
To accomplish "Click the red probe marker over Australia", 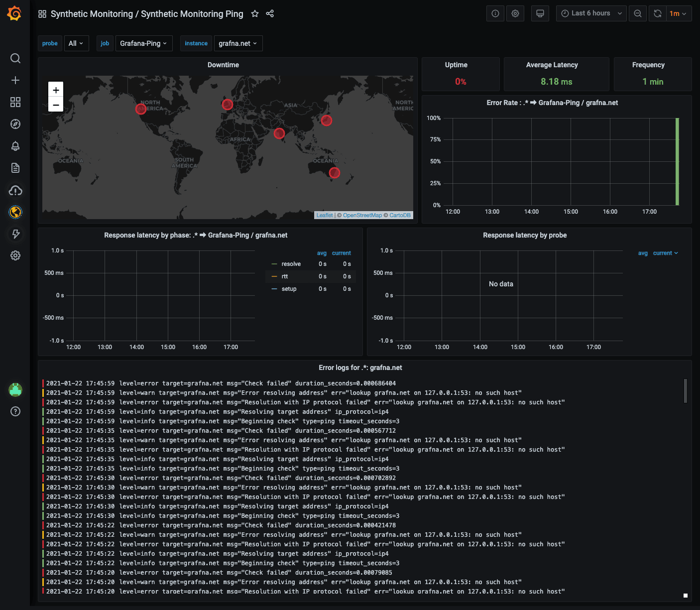I will 335,172.
